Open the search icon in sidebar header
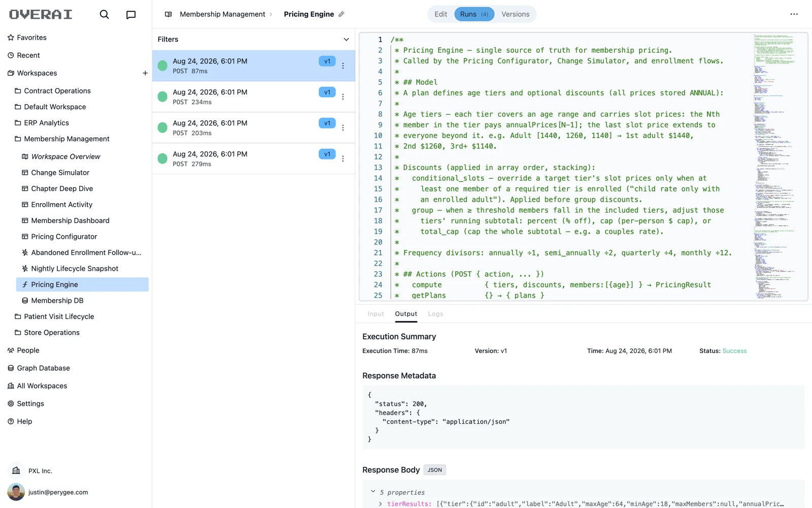 click(104, 14)
